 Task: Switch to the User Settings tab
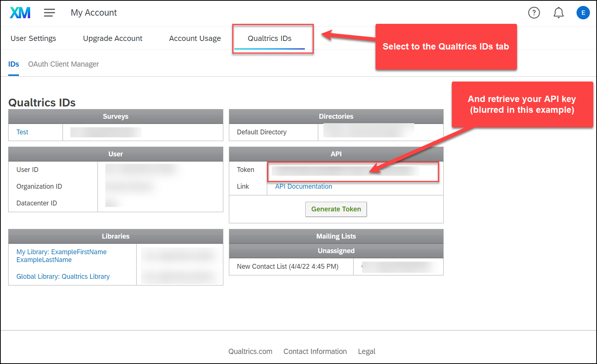(x=33, y=38)
